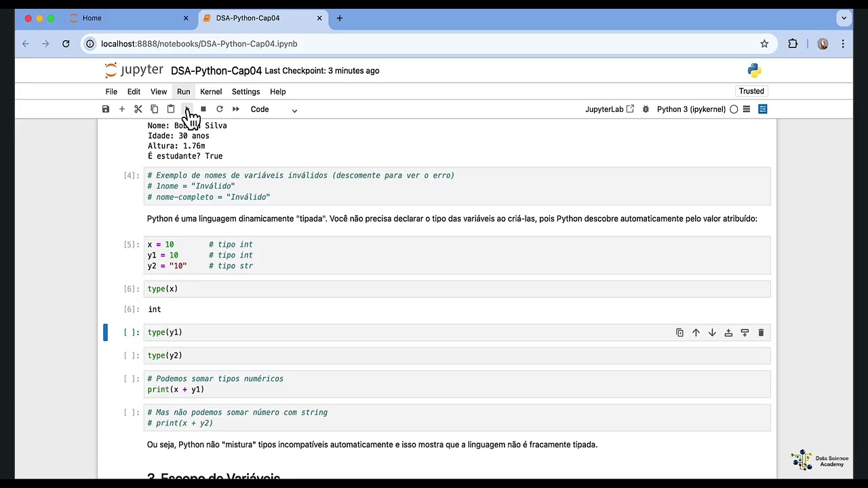
Task: Open the cell type Code dropdown
Action: [274, 109]
